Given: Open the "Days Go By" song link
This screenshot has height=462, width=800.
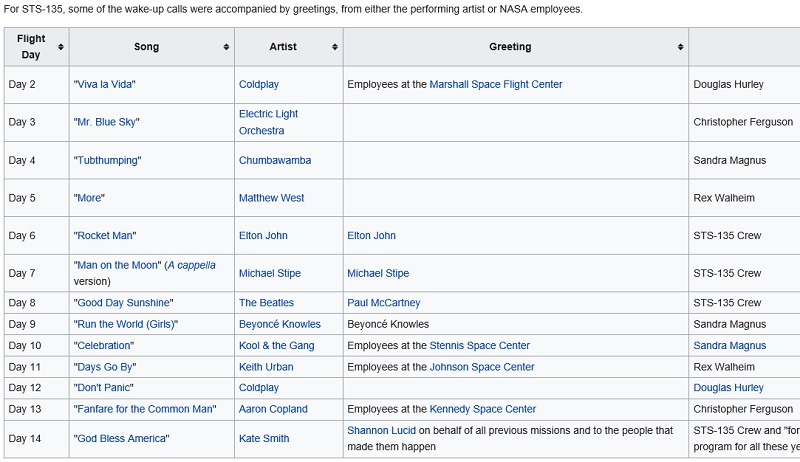Looking at the screenshot, I should click(105, 367).
